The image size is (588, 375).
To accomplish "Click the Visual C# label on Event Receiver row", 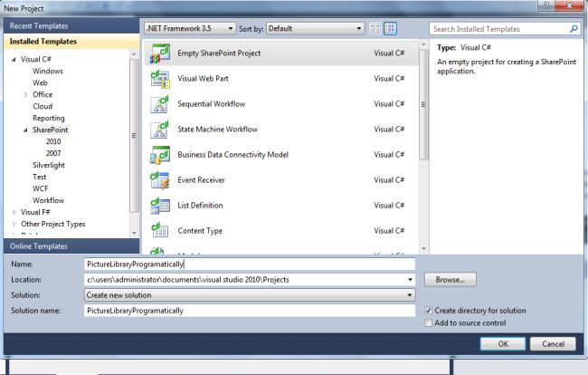I will [x=389, y=180].
